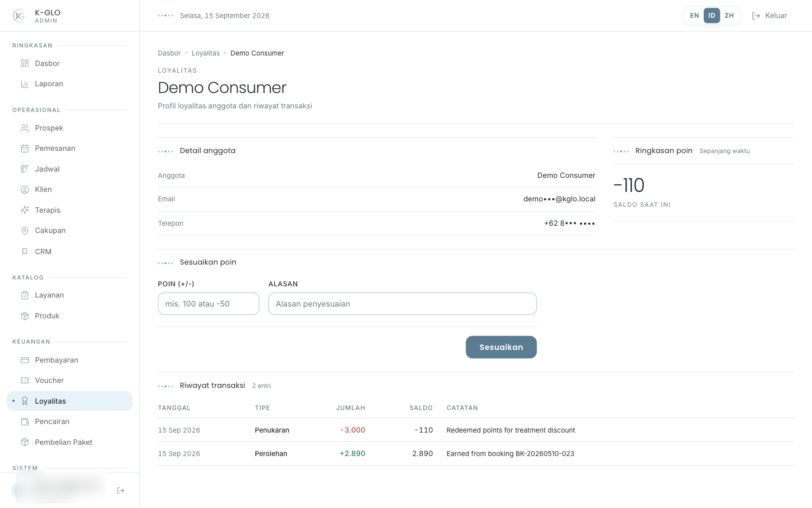
Task: Select the Prospek people icon
Action: [25, 128]
